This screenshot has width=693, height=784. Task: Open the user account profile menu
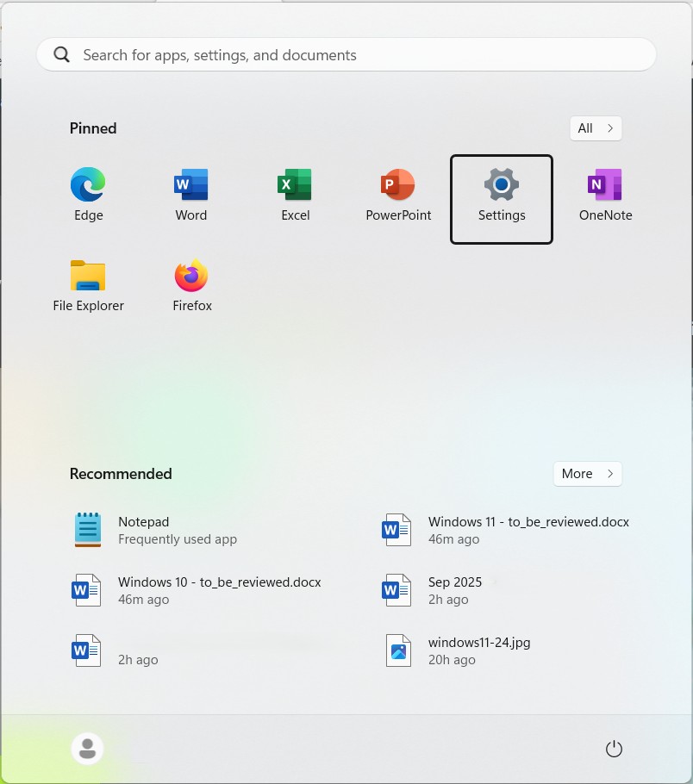[87, 749]
